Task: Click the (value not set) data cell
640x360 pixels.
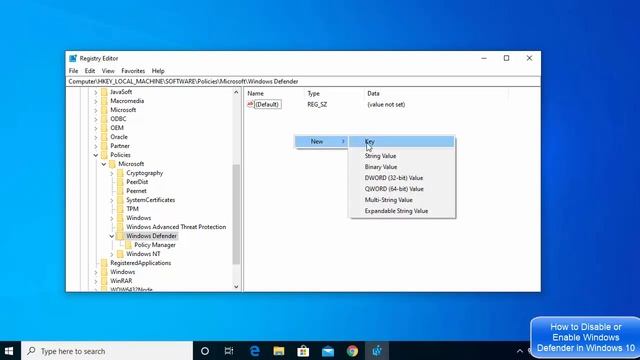Action: click(386, 104)
